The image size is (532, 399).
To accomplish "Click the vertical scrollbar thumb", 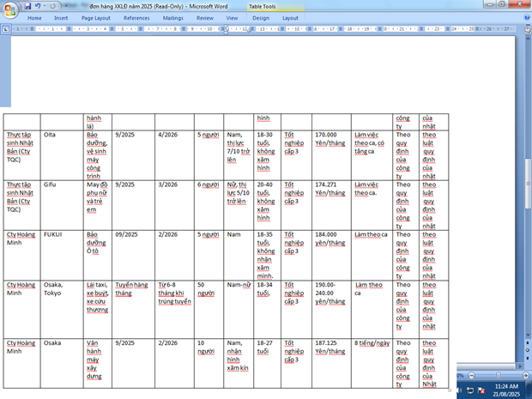I will tap(528, 184).
